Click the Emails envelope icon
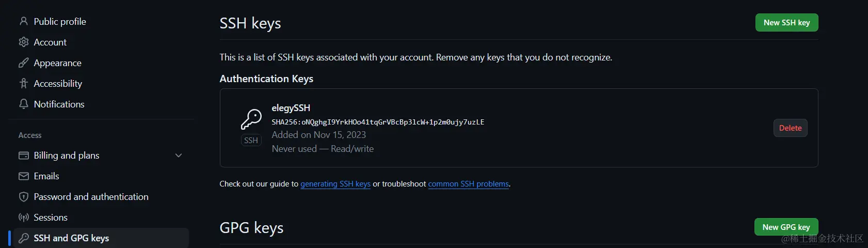Viewport: 868px width, 248px height. pyautogui.click(x=24, y=176)
